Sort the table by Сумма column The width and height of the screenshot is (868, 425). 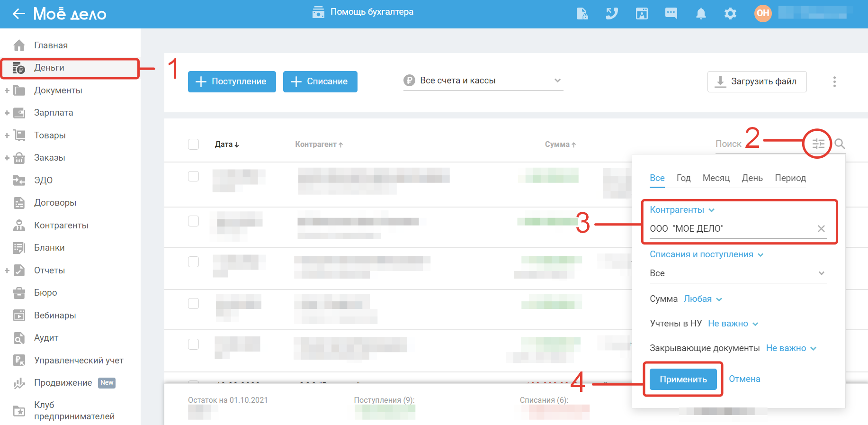coord(560,145)
